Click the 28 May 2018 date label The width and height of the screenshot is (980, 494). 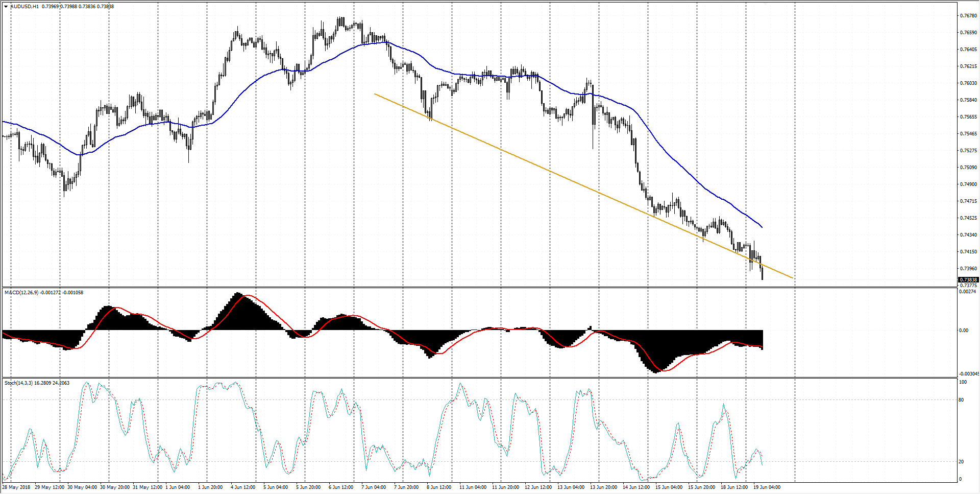coord(16,487)
